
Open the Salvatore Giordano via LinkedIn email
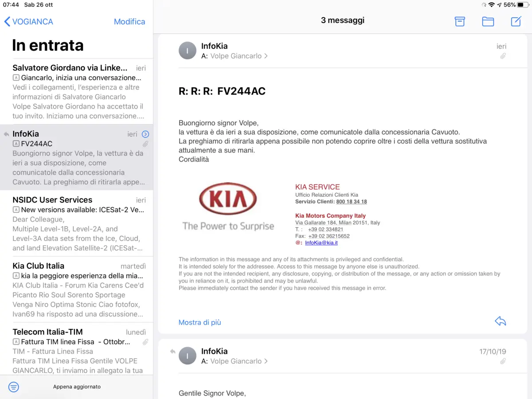(77, 92)
